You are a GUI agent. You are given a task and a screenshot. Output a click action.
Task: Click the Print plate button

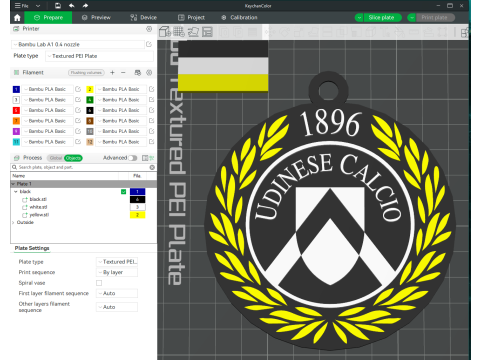point(435,18)
